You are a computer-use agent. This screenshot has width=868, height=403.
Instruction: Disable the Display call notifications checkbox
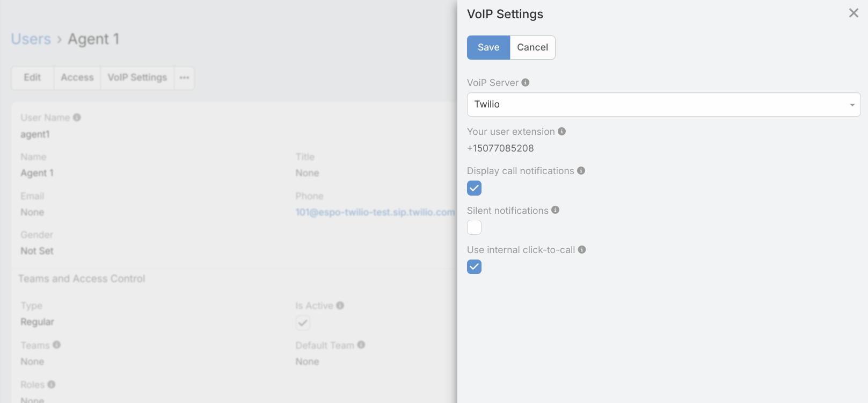474,188
